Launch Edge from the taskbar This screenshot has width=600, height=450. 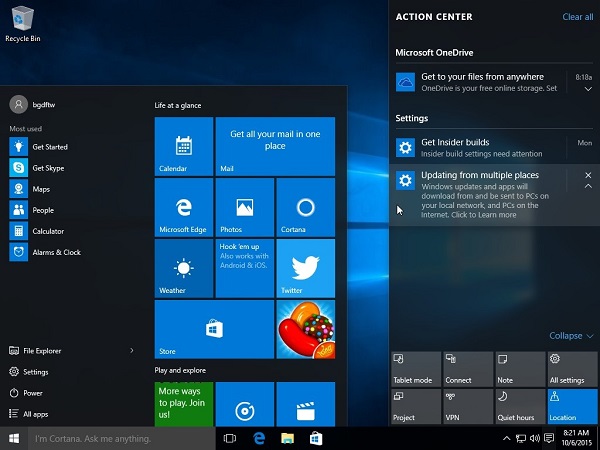point(259,439)
